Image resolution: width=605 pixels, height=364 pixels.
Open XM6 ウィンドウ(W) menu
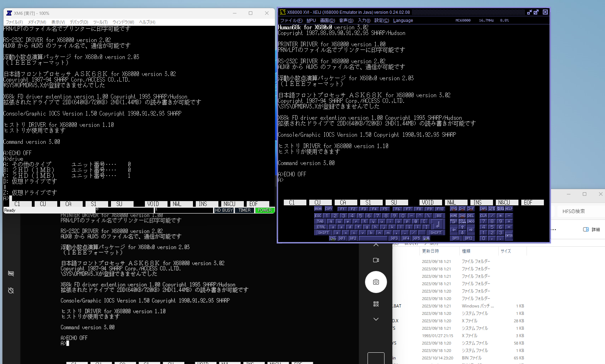tap(123, 22)
